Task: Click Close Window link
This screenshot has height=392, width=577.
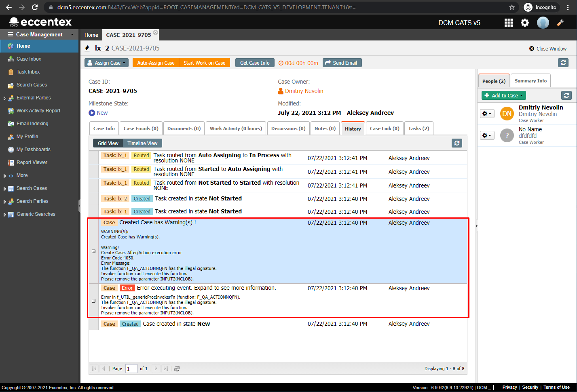Action: (x=548, y=48)
